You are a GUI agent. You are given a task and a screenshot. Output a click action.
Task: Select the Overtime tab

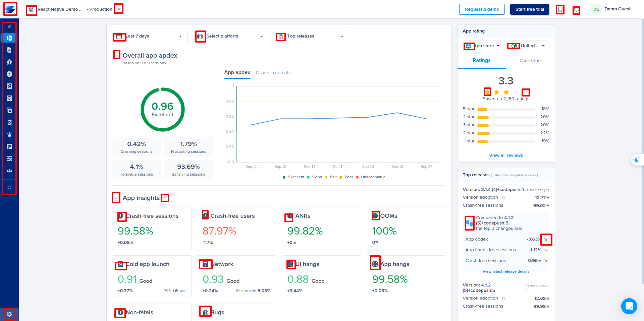(x=530, y=61)
